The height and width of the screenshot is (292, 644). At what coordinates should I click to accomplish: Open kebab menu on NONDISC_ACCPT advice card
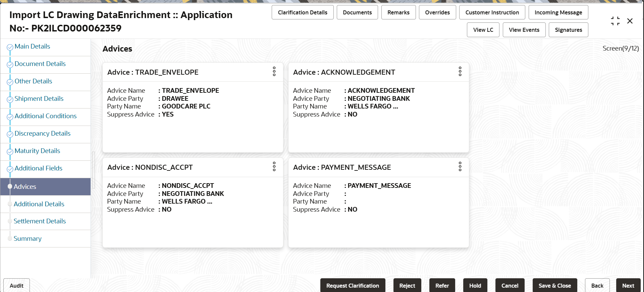274,166
